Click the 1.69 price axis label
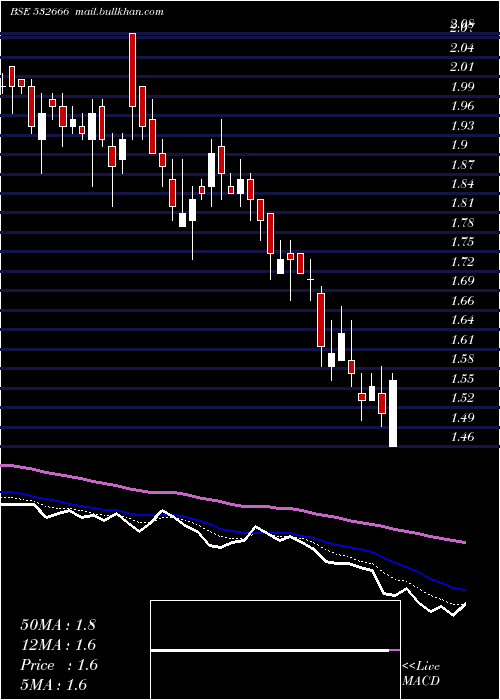 coord(462,281)
